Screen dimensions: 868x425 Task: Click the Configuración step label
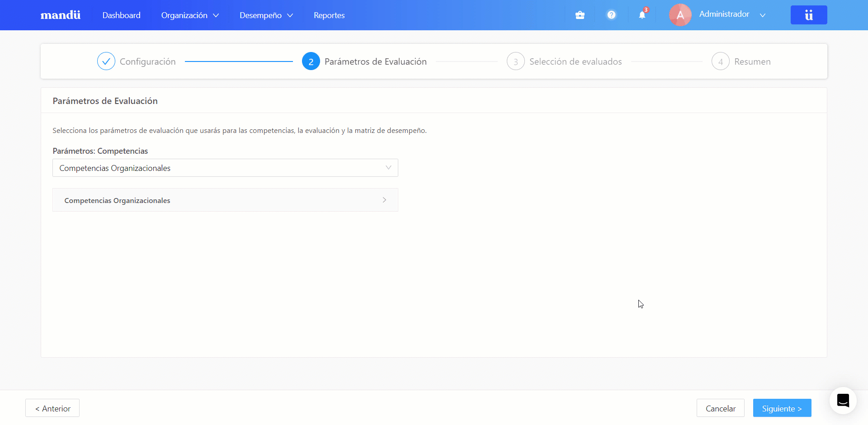coord(148,61)
